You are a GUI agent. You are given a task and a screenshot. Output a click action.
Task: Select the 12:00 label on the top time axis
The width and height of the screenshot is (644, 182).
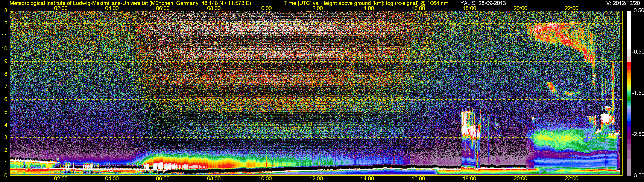tap(316, 8)
